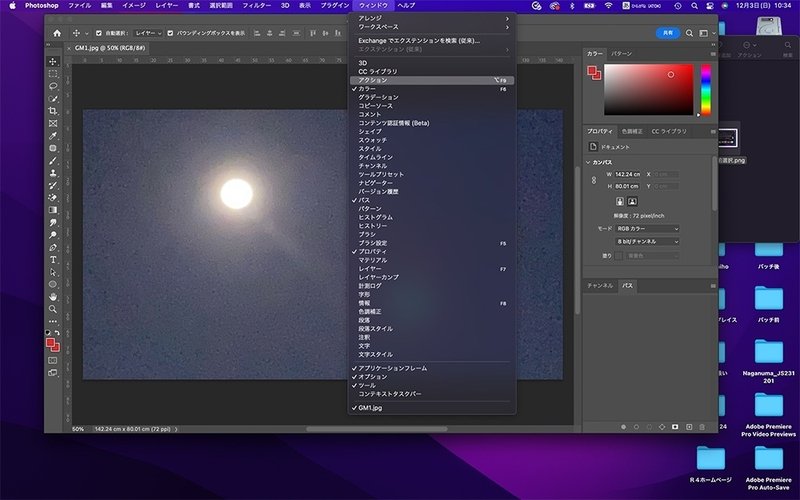Viewport: 800px width, 500px height.
Task: Toggle アプリケーションフレーム menu item
Action: click(432, 368)
